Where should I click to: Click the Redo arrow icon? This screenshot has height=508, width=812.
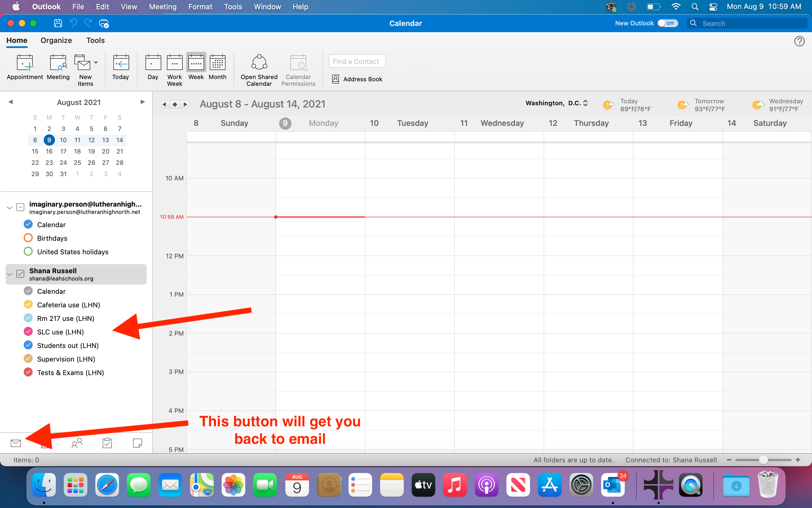point(88,23)
